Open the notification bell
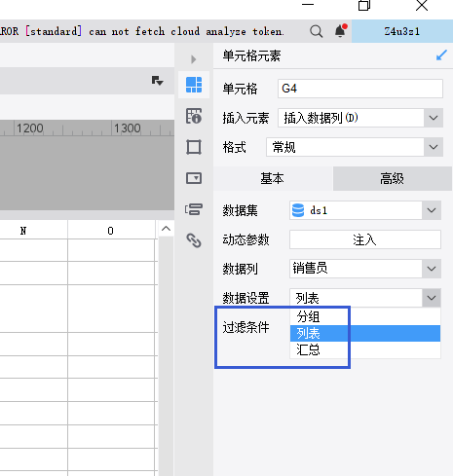Viewport: 453px width, 476px height. pyautogui.click(x=340, y=31)
